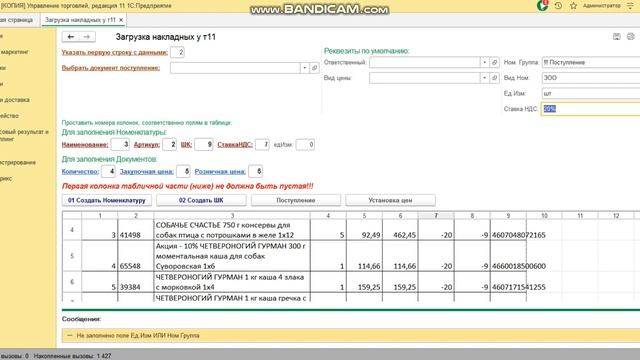This screenshot has height=360, width=640.
Task: Open the notifications bell icon
Action: [542, 6]
